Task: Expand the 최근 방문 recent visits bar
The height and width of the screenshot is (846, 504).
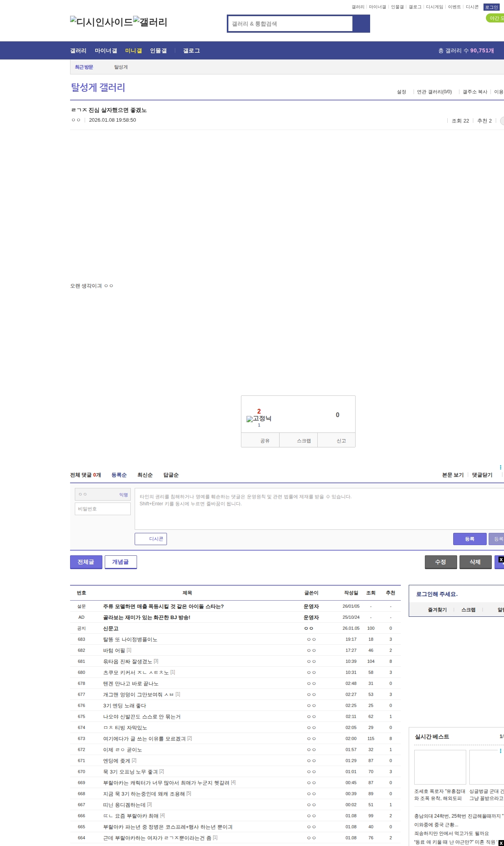Action: 84,67
